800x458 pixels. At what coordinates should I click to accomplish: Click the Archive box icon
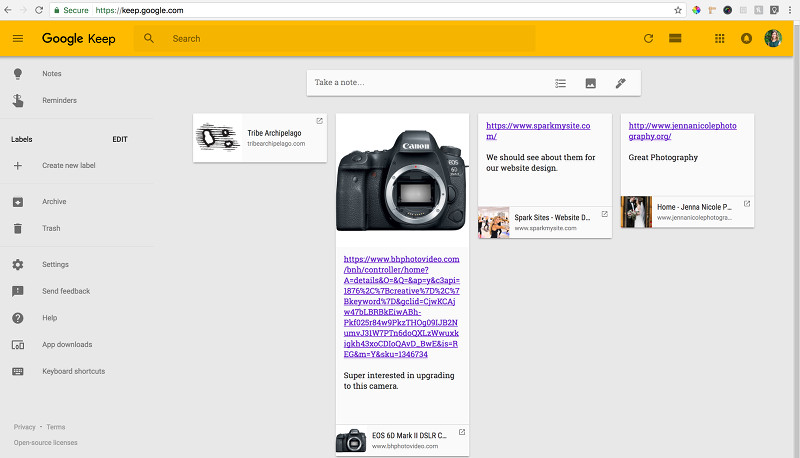[x=18, y=202]
